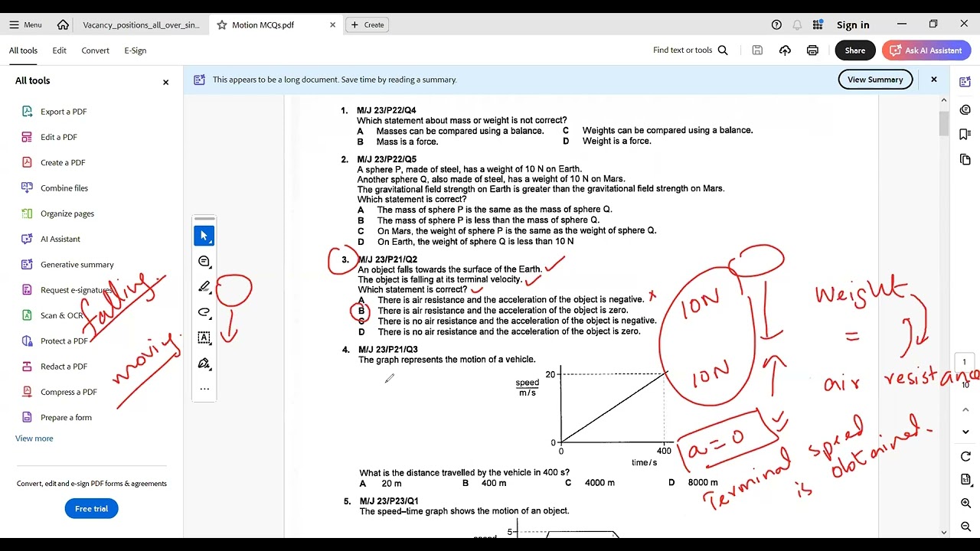Image resolution: width=980 pixels, height=551 pixels.
Task: Open the Convert menu
Action: tap(95, 51)
